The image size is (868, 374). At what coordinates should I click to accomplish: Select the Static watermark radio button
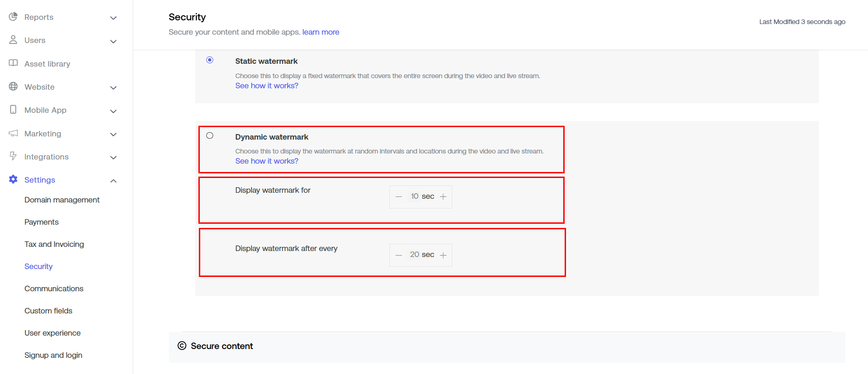point(210,60)
